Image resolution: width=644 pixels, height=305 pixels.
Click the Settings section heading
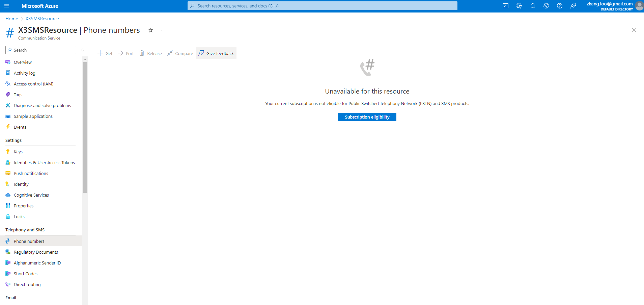point(13,140)
